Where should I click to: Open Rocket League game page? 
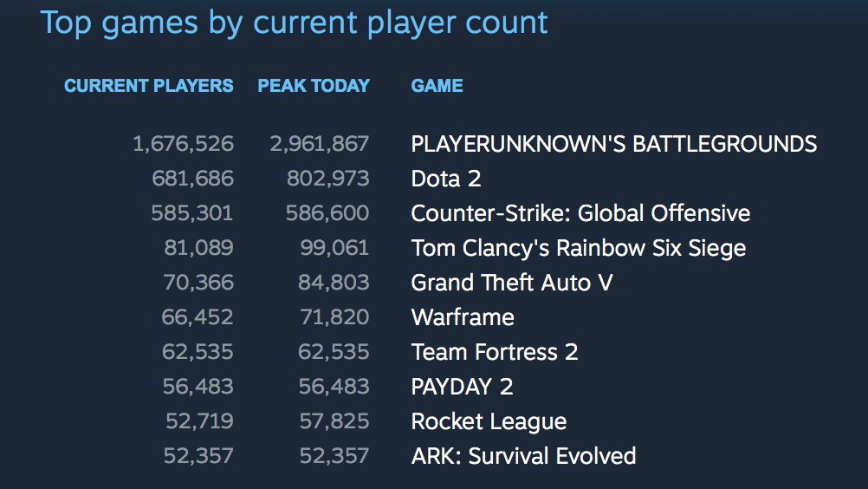(489, 421)
